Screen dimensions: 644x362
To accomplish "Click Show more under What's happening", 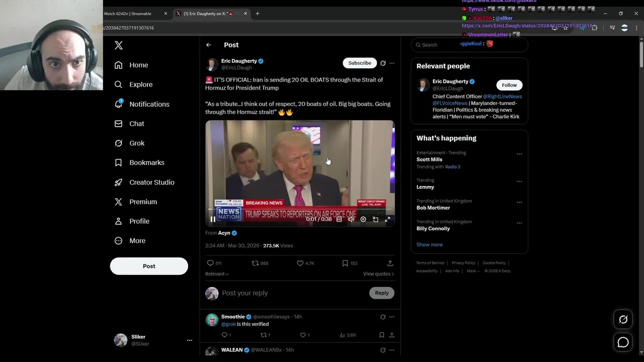I will tap(429, 245).
